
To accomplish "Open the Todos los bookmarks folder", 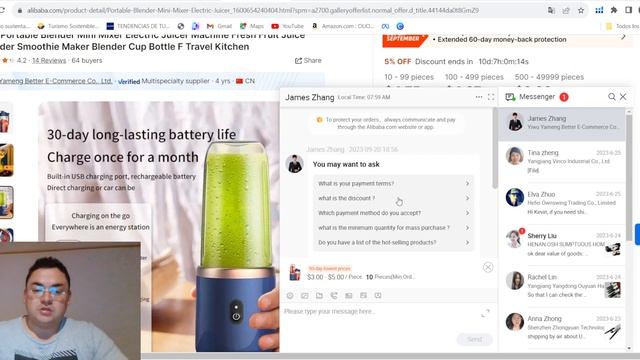I will pyautogui.click(x=622, y=26).
